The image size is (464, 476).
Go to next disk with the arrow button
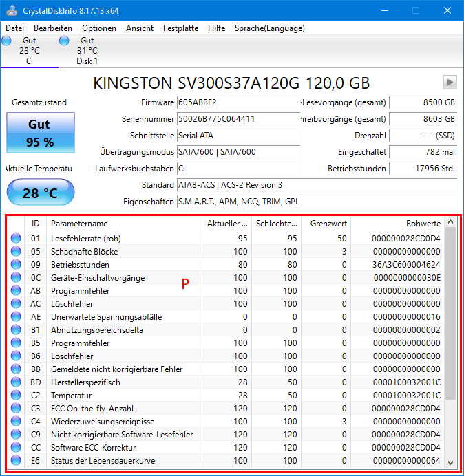(450, 83)
